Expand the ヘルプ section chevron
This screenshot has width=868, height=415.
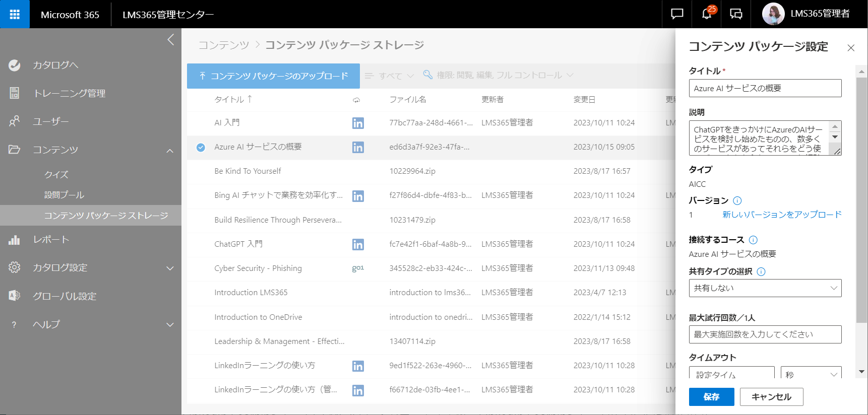click(x=170, y=325)
